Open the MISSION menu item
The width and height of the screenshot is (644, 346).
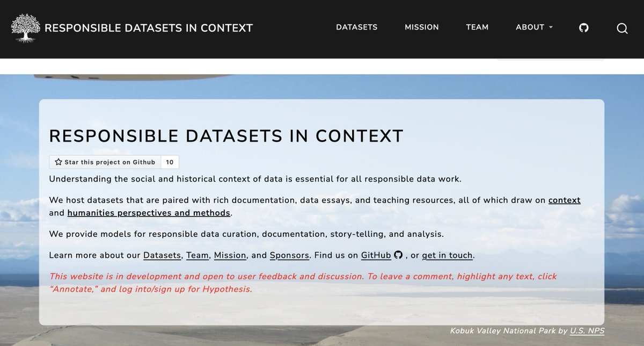point(421,27)
